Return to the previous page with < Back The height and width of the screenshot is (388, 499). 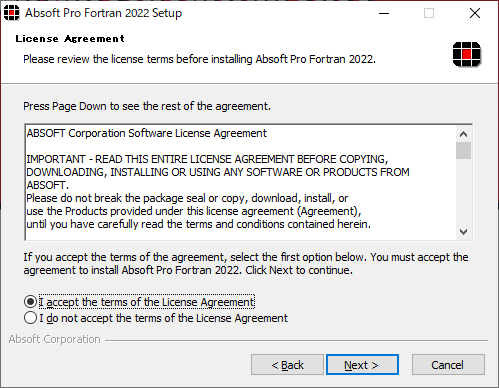(287, 365)
